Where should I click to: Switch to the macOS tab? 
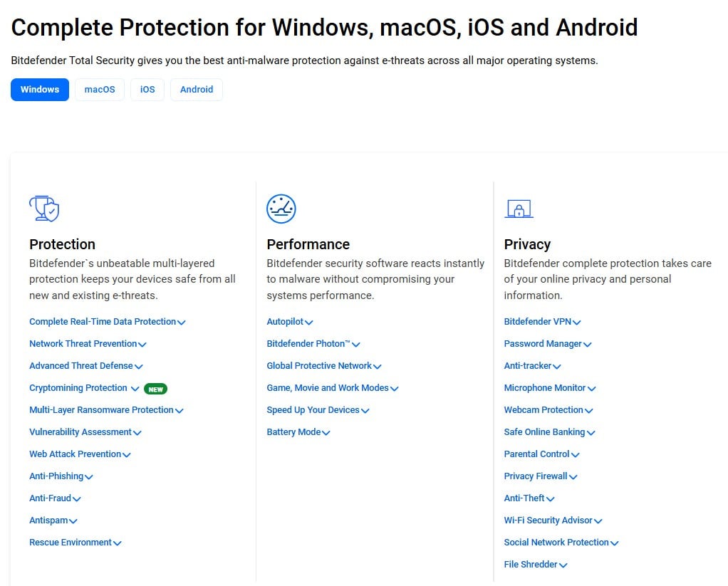point(100,90)
